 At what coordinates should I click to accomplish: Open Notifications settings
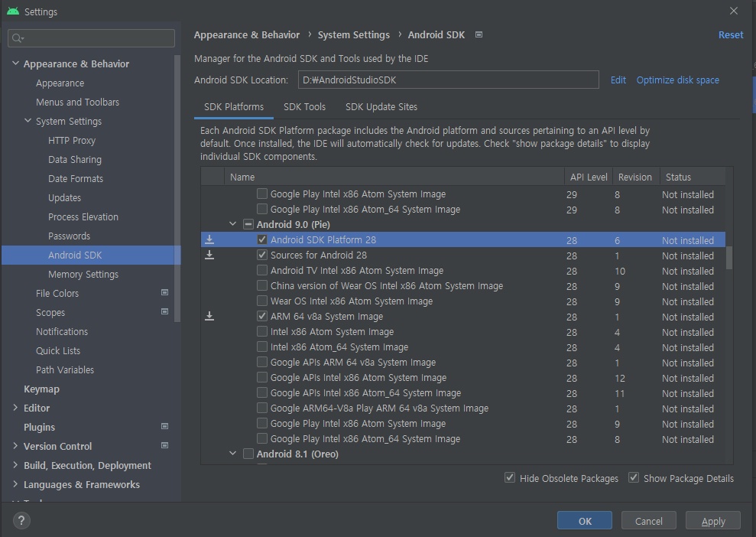[x=62, y=331]
